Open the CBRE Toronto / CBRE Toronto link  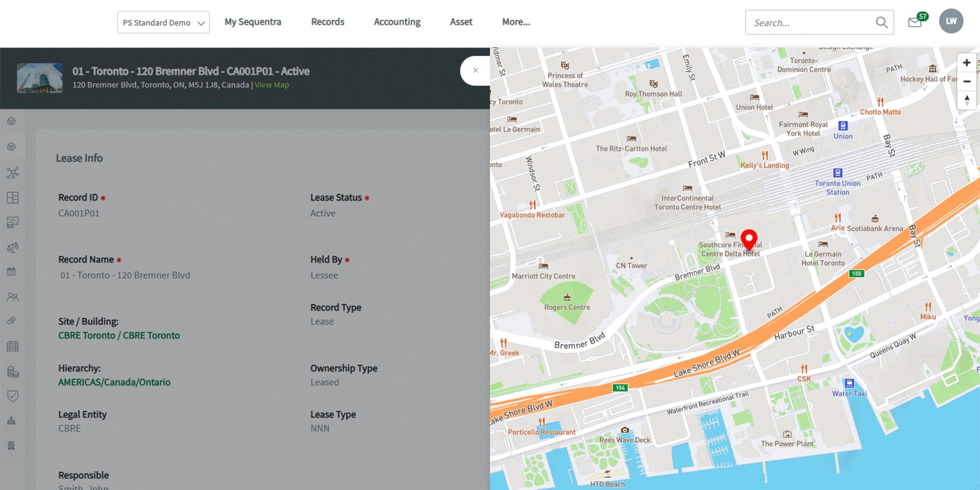point(119,335)
